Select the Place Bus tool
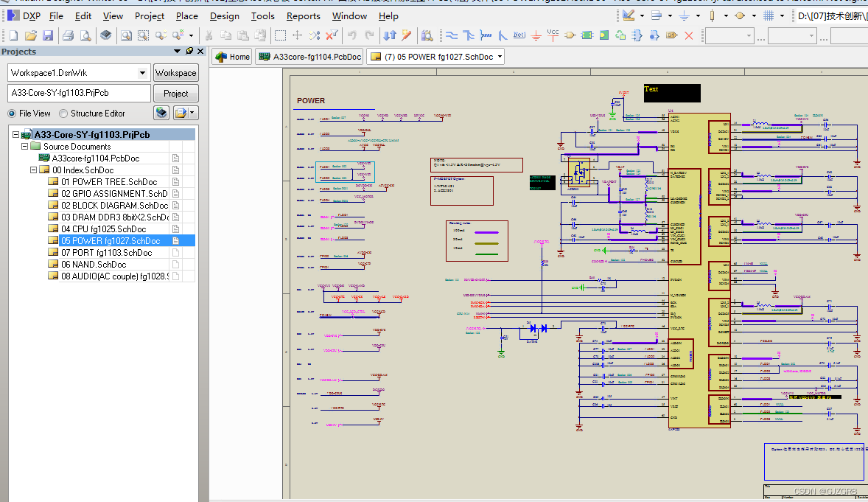The height and width of the screenshot is (502, 868). (469, 35)
